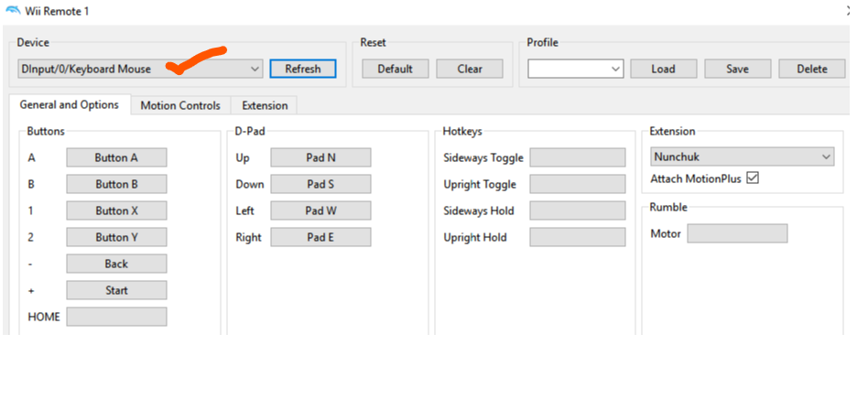Click the Upright Hold hotkey field

[x=578, y=237]
